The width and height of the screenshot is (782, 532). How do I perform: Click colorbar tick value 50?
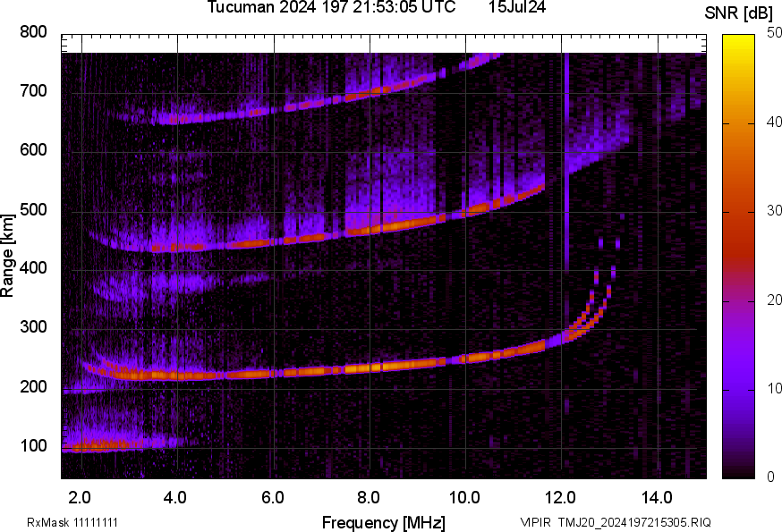coord(775,33)
